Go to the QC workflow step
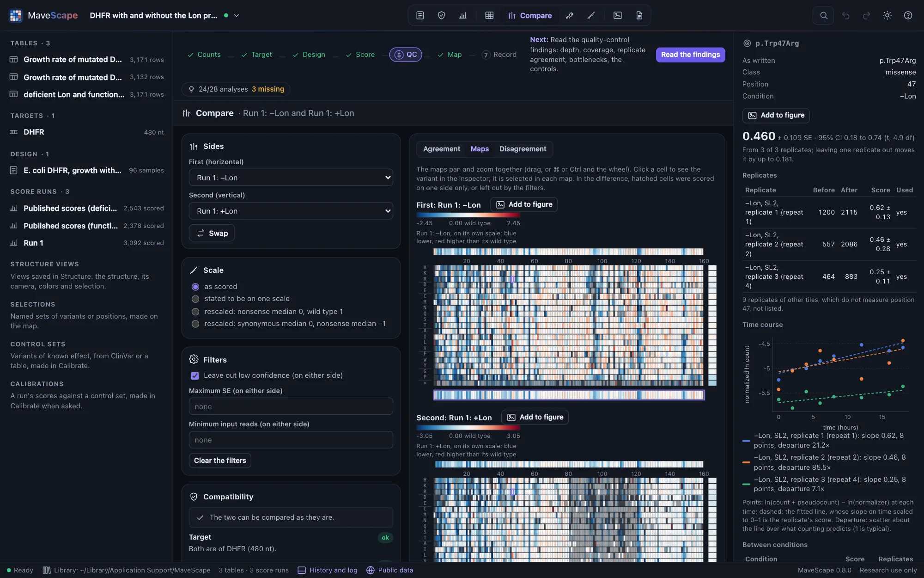Screen dimensions: 924x578 406,55
